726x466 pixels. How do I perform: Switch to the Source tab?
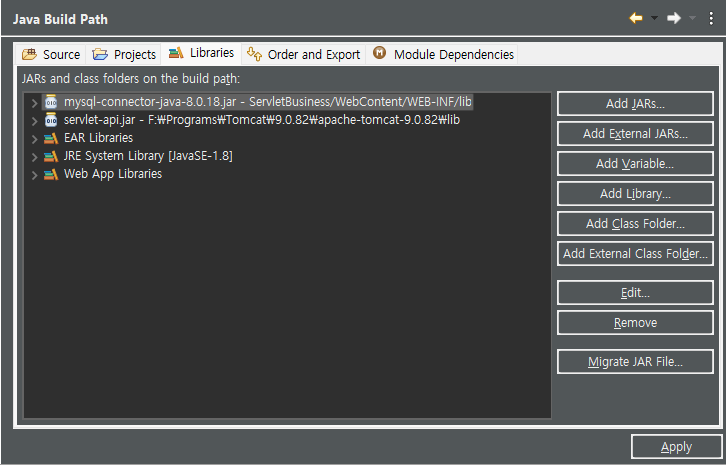[50, 55]
